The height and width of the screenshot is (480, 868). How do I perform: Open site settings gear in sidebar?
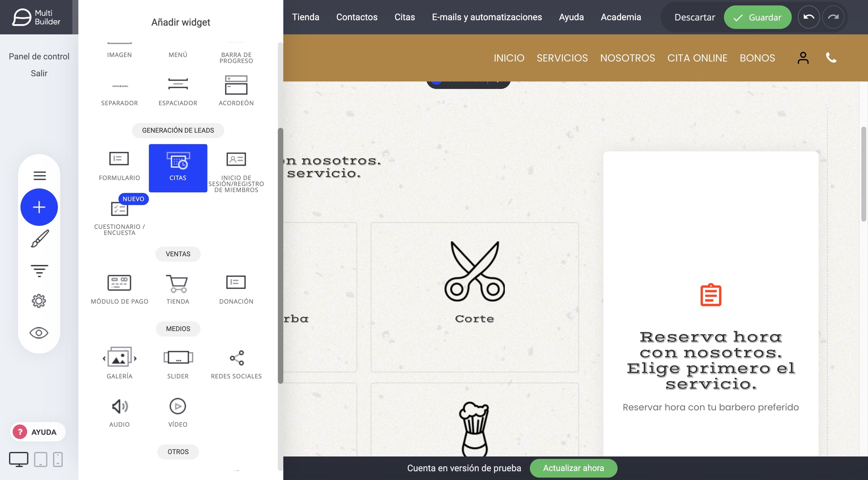(39, 301)
